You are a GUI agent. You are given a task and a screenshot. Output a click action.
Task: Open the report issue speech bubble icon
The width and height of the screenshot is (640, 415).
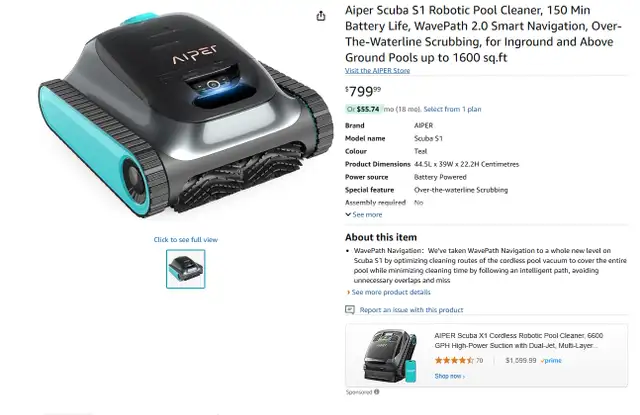tap(350, 310)
